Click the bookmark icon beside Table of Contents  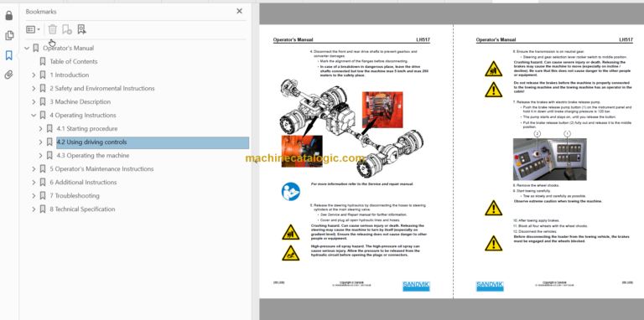coord(43,61)
